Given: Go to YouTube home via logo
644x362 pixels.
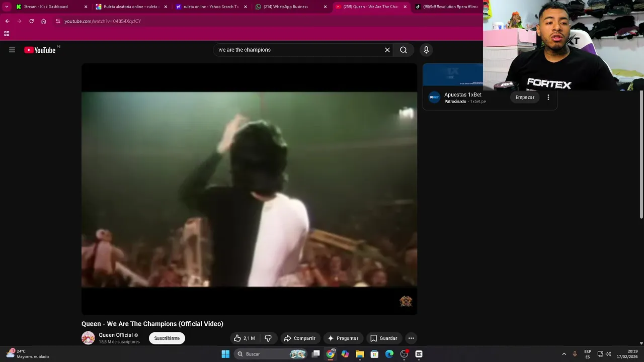Looking at the screenshot, I should [x=40, y=50].
